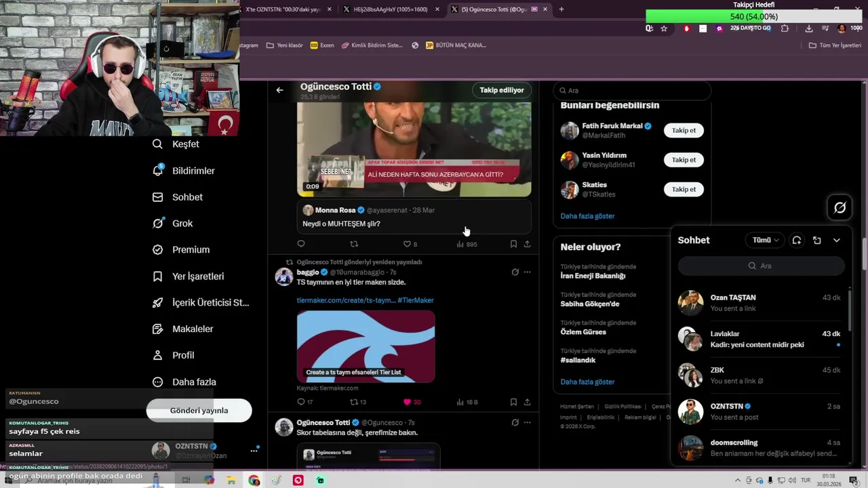View analytics showing 18 B views
The height and width of the screenshot is (488, 868).
(x=467, y=402)
